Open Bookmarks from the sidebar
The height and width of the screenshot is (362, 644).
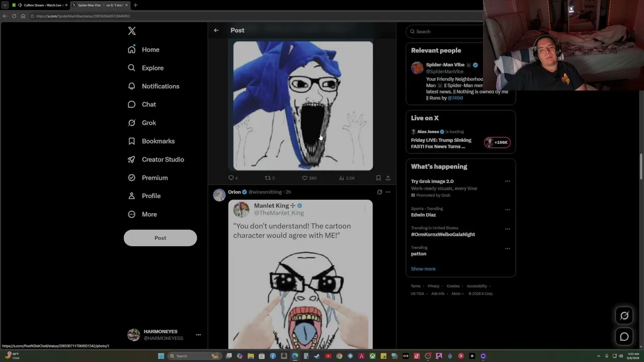[151, 141]
